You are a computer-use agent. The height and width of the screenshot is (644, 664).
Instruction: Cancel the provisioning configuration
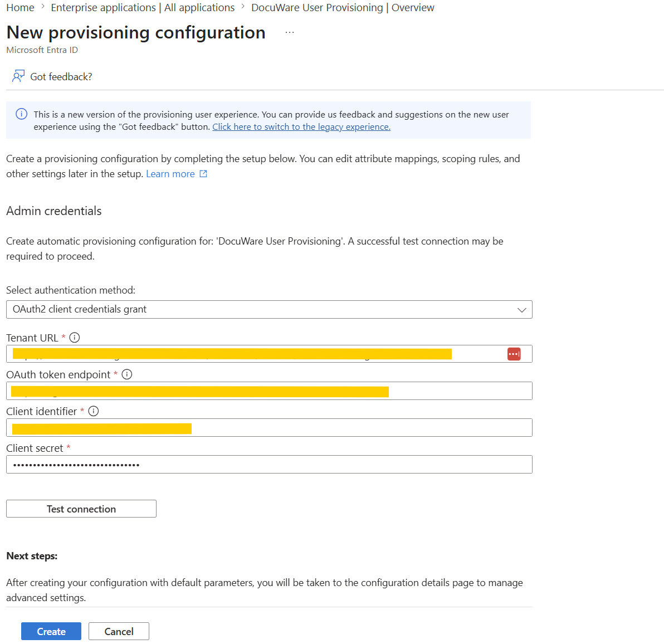coord(119,631)
